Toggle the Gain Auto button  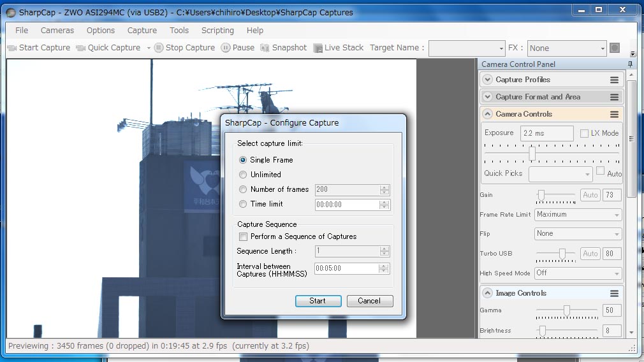[590, 195]
